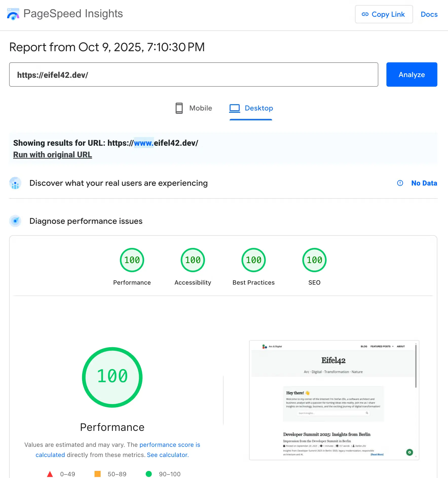Click the PageSpeed Insights logo icon

13,14
